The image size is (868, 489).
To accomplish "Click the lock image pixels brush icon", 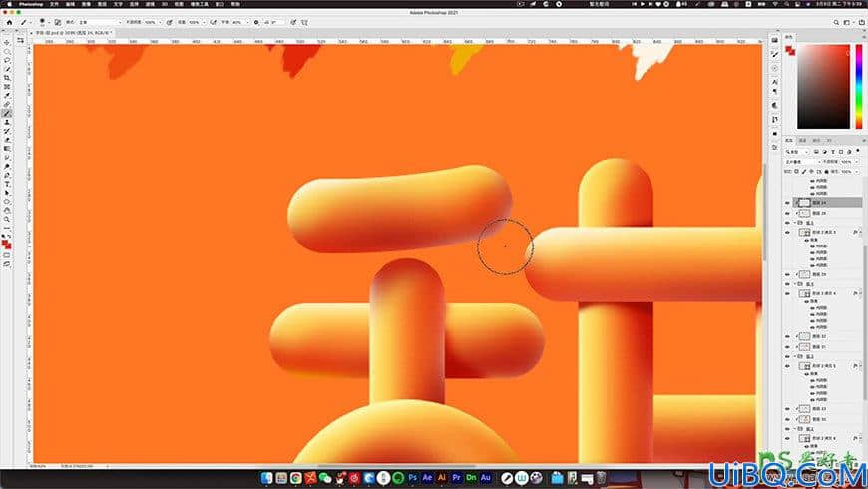I will (803, 171).
